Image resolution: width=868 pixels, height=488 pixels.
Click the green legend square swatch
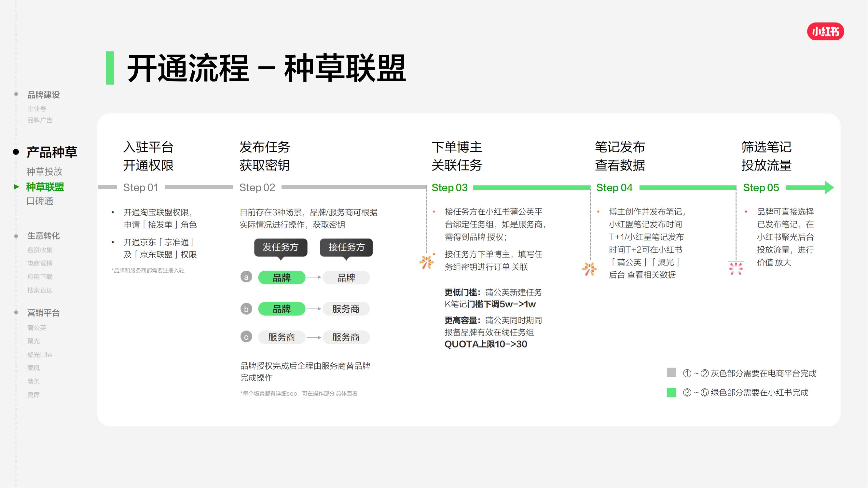coord(671,392)
